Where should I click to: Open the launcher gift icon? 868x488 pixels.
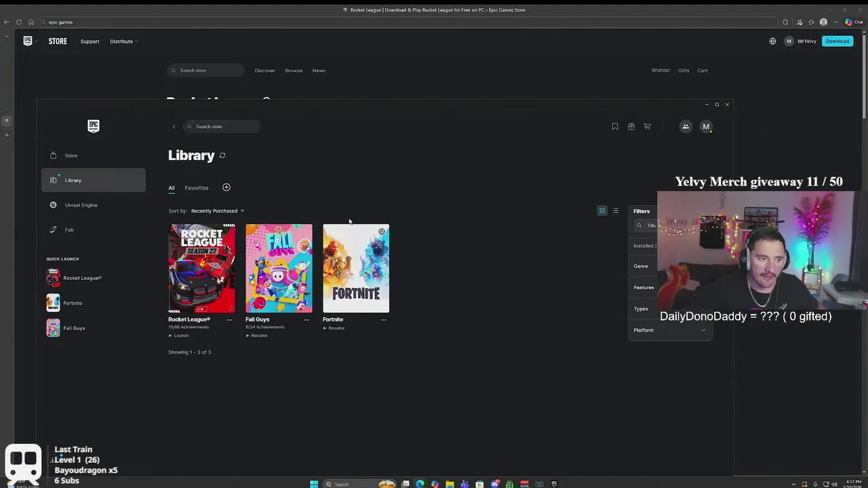tap(631, 127)
